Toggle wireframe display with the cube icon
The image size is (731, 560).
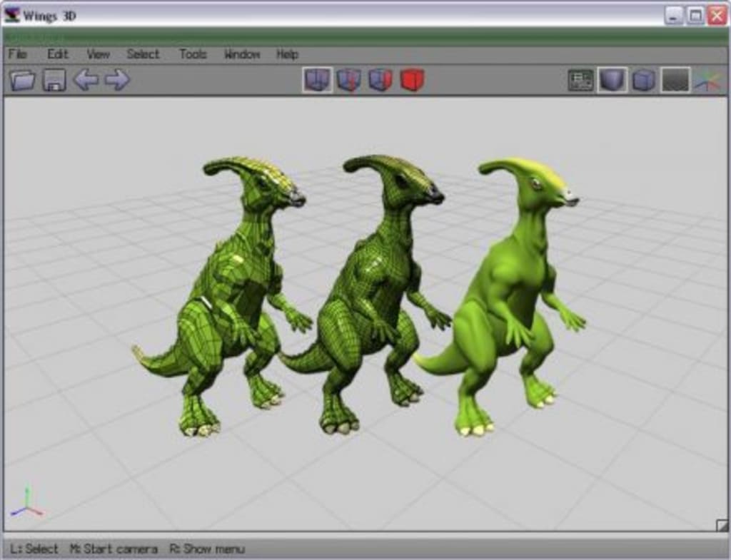[641, 80]
